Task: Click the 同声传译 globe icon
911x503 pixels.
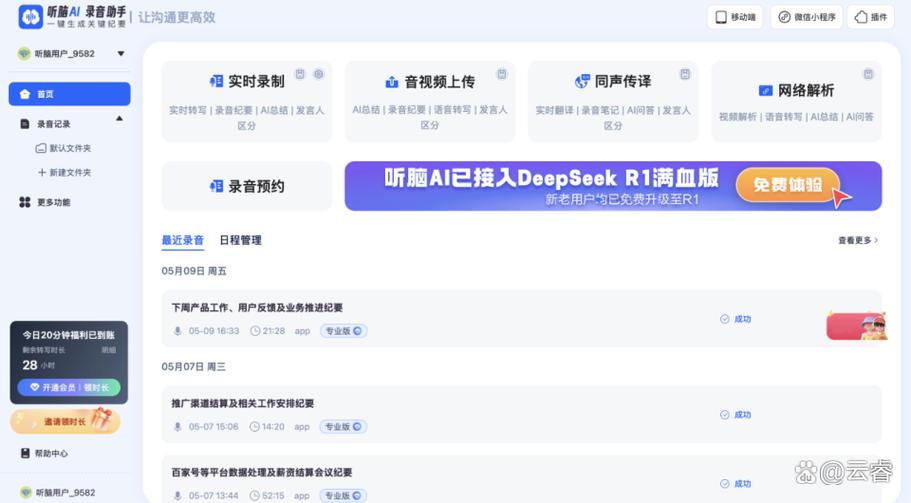Action: [x=582, y=81]
